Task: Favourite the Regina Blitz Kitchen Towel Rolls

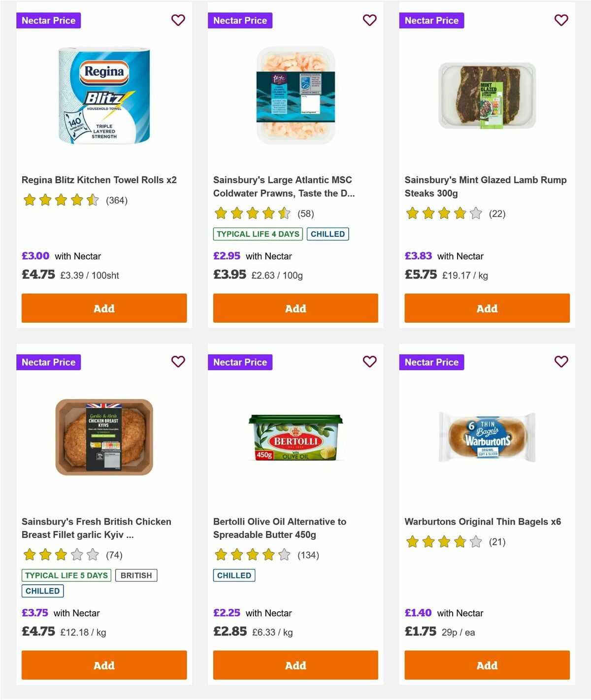Action: 178,20
